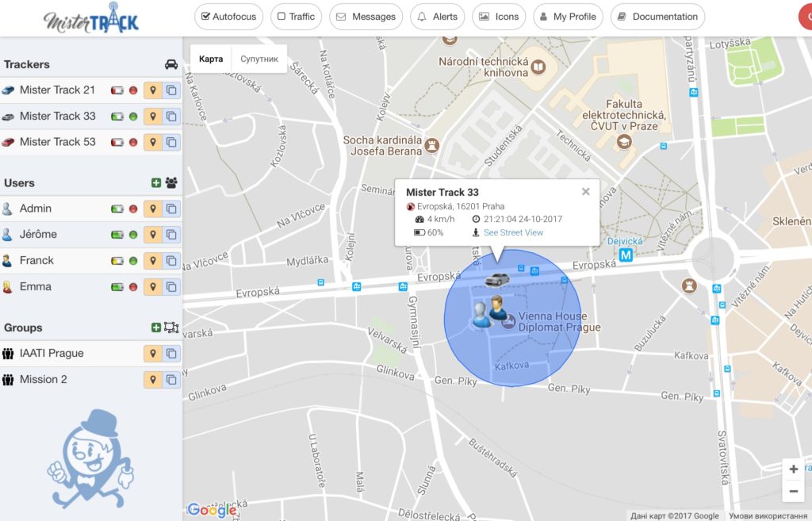Switch map to Супутник satellite view
This screenshot has width=812, height=521.
click(259, 59)
